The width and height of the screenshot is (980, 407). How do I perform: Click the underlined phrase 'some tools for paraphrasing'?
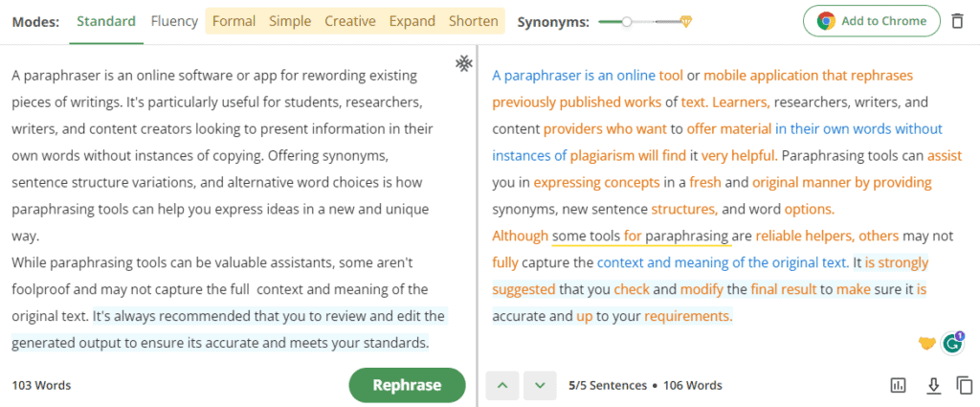pyautogui.click(x=640, y=237)
